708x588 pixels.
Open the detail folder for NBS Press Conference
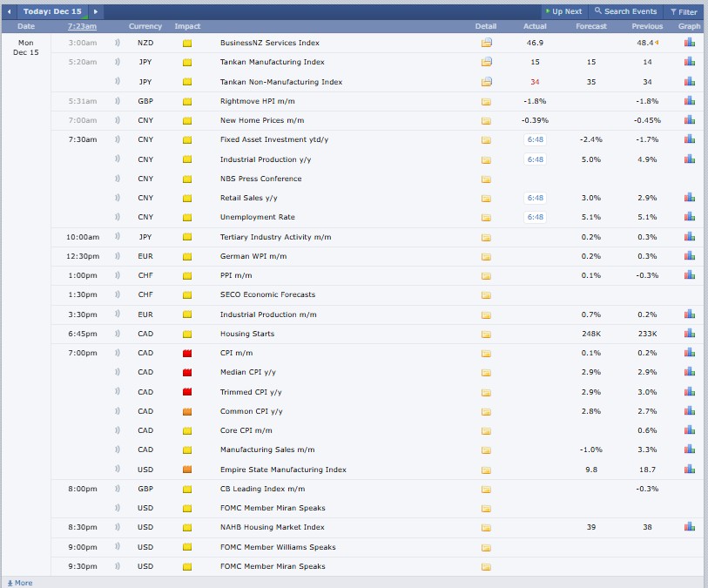tap(486, 179)
